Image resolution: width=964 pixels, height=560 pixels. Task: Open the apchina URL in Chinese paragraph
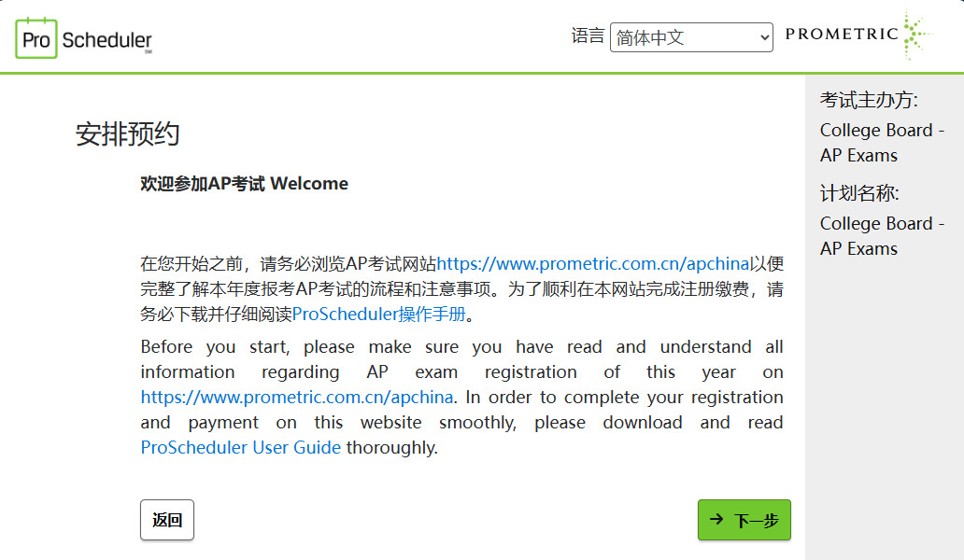593,264
